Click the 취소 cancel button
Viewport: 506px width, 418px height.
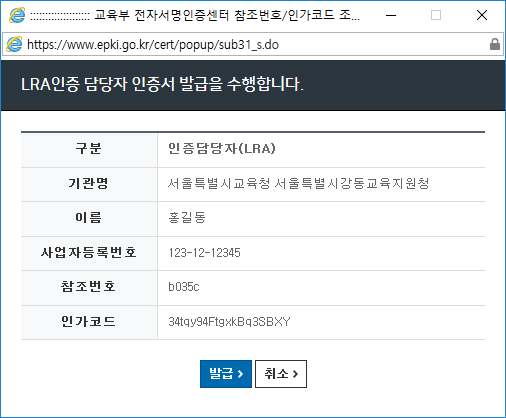point(281,374)
